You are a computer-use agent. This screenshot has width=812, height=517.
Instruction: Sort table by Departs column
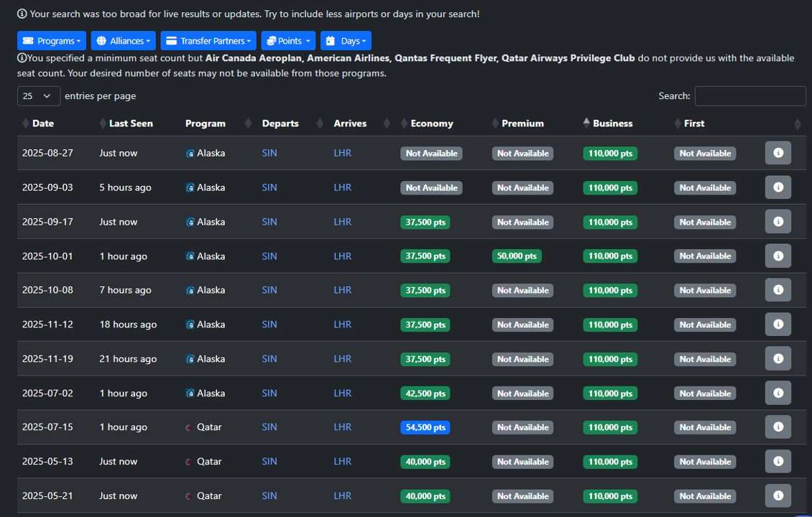click(280, 124)
